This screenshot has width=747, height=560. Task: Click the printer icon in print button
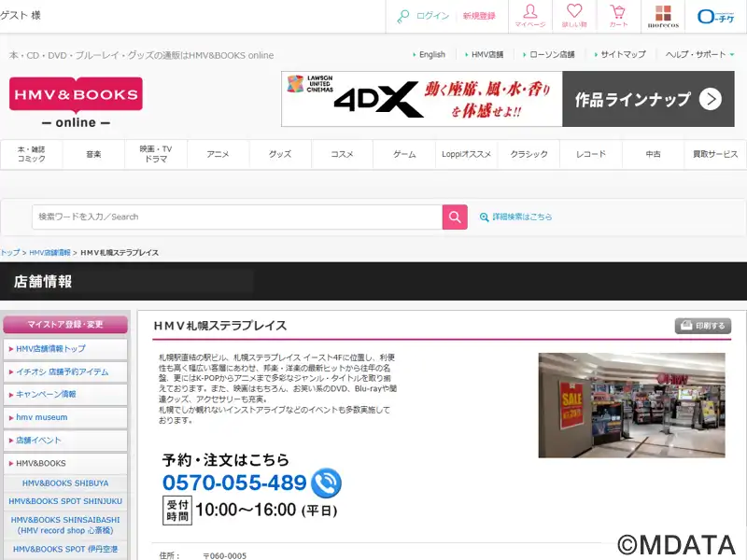coord(686,326)
